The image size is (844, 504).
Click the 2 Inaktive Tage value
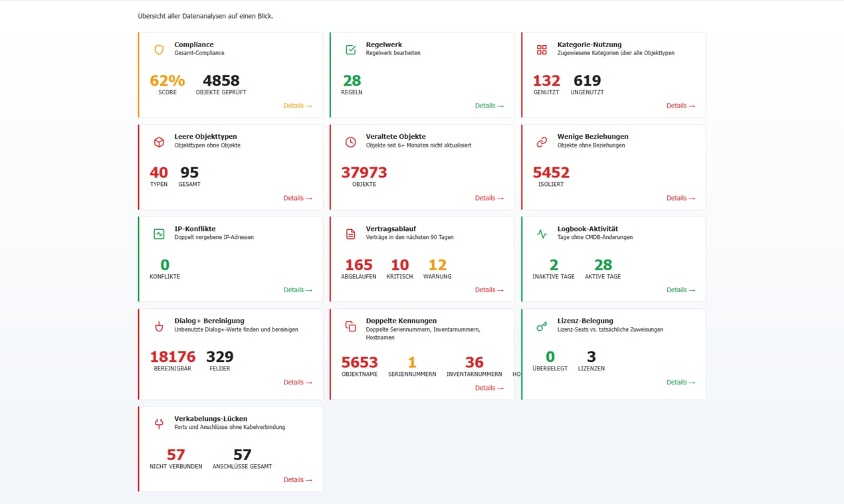click(x=554, y=264)
